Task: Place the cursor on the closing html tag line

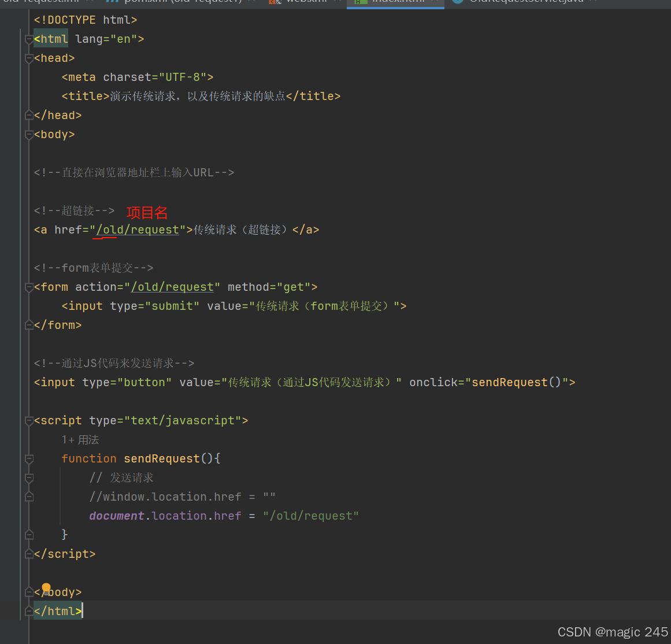Action: pos(57,610)
